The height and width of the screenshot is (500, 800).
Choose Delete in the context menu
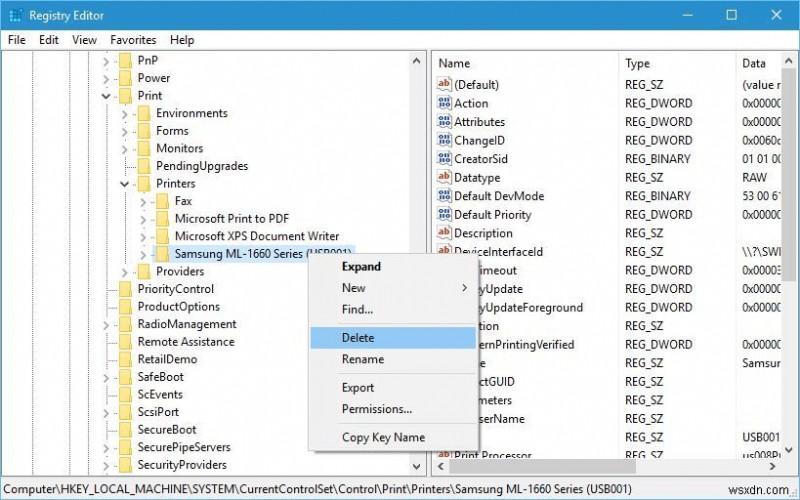coord(393,338)
